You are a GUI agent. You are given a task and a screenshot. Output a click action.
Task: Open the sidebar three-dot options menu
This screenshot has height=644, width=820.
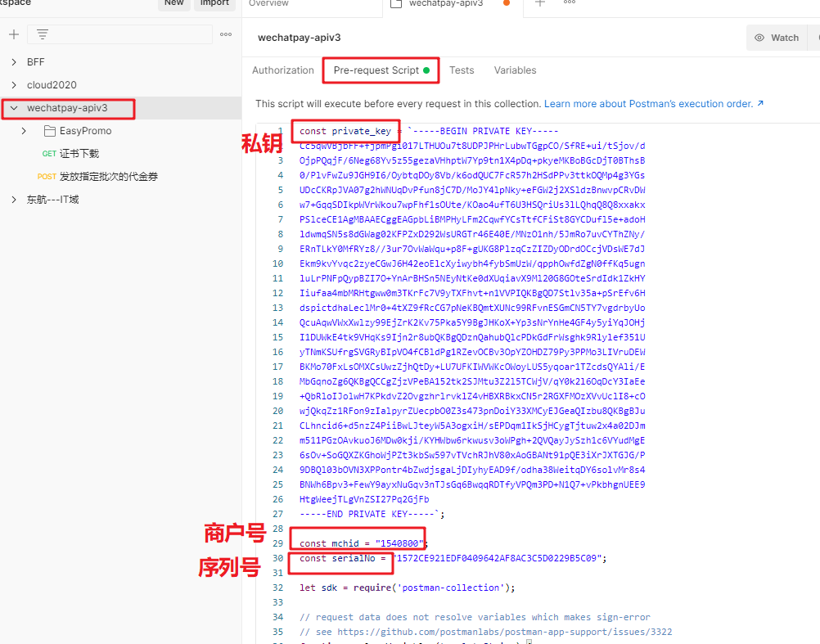226,34
